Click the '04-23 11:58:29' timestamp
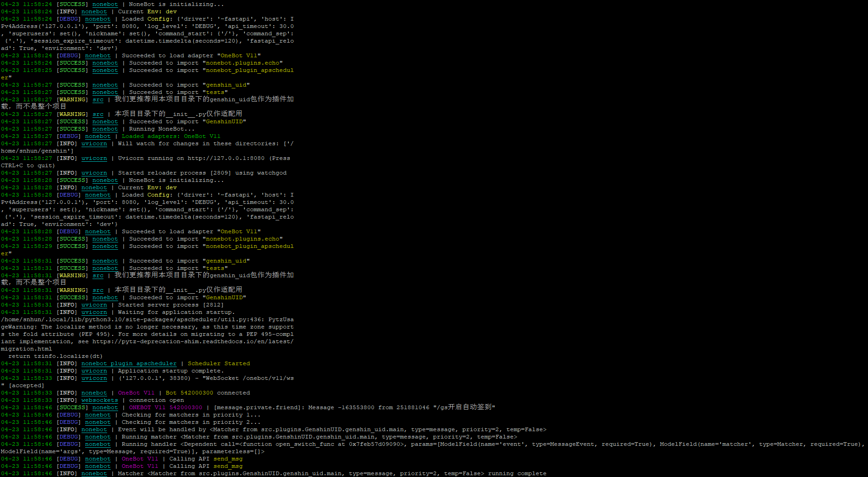Viewport: 868px width, 477px height. pyautogui.click(x=27, y=246)
